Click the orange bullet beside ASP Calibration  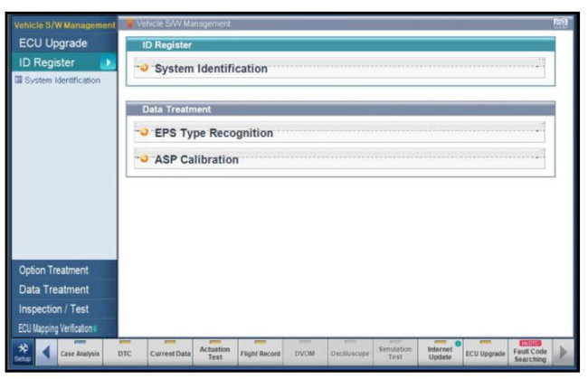[144, 158]
